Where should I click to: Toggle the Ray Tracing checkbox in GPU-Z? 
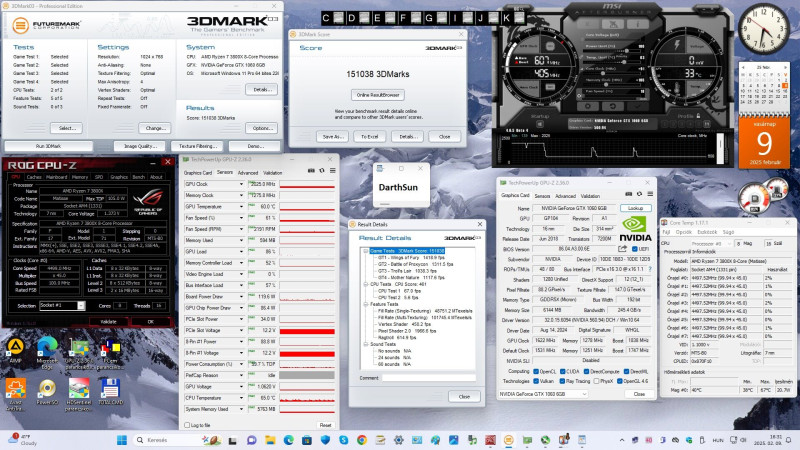[562, 381]
